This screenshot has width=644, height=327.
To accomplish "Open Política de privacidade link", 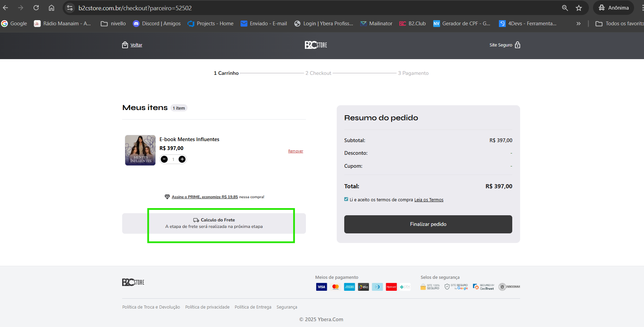I will [x=207, y=307].
